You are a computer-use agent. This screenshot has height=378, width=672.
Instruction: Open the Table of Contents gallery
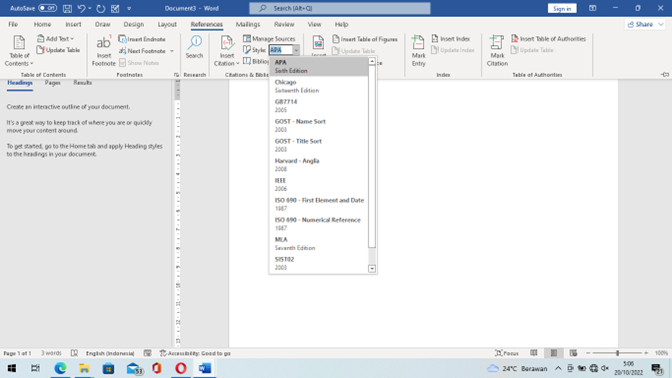[19, 51]
